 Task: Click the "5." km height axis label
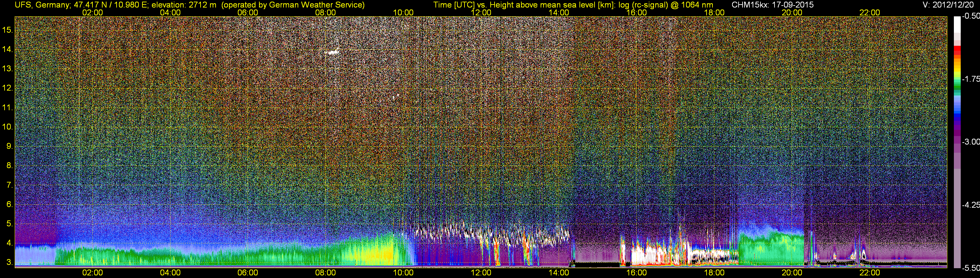[x=10, y=224]
